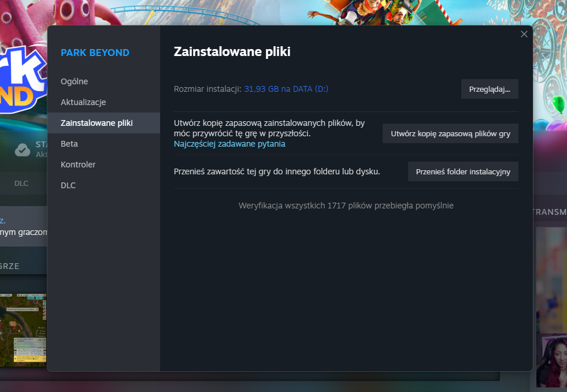Select the Zainstalowane pliki sidebar entry
567x392 pixels.
[x=103, y=123]
